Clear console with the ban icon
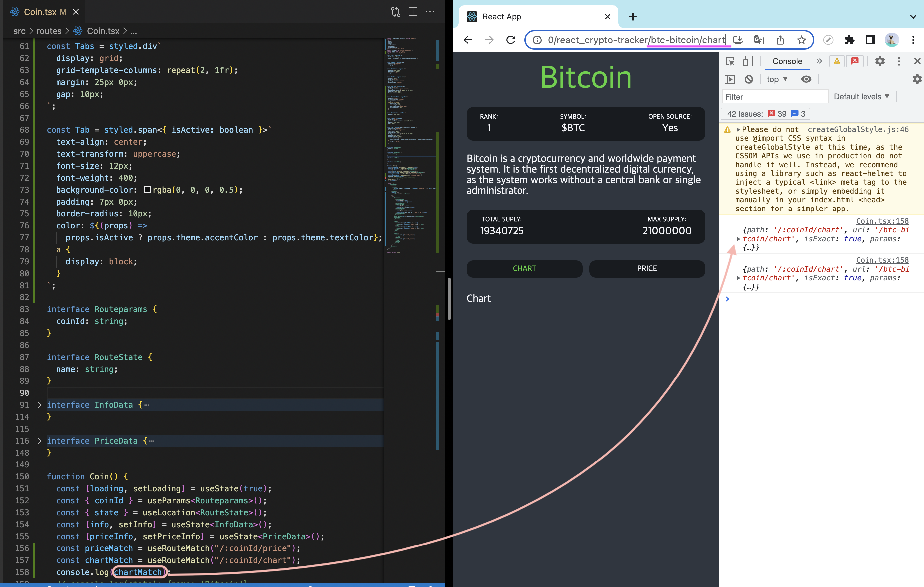 [x=749, y=79]
